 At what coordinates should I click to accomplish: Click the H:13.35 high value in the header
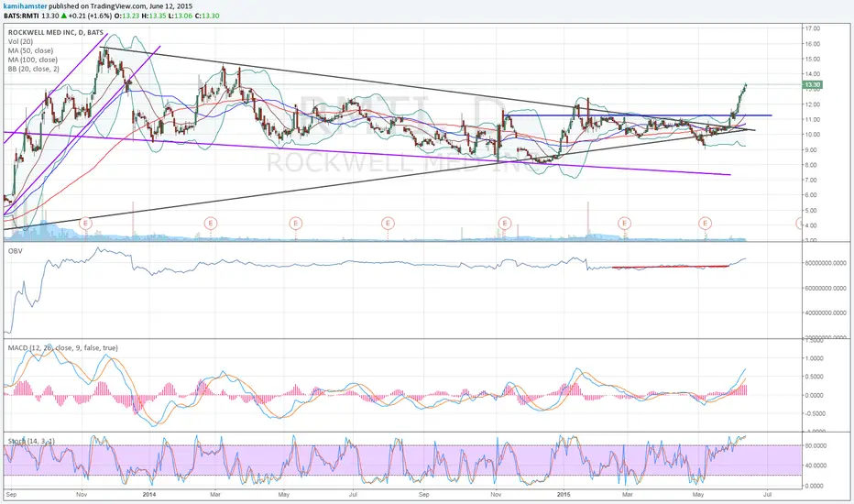[x=154, y=16]
